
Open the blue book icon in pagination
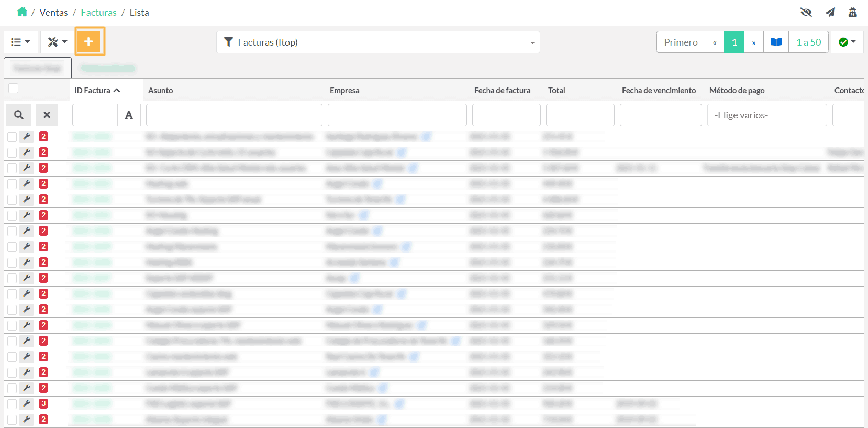point(776,42)
